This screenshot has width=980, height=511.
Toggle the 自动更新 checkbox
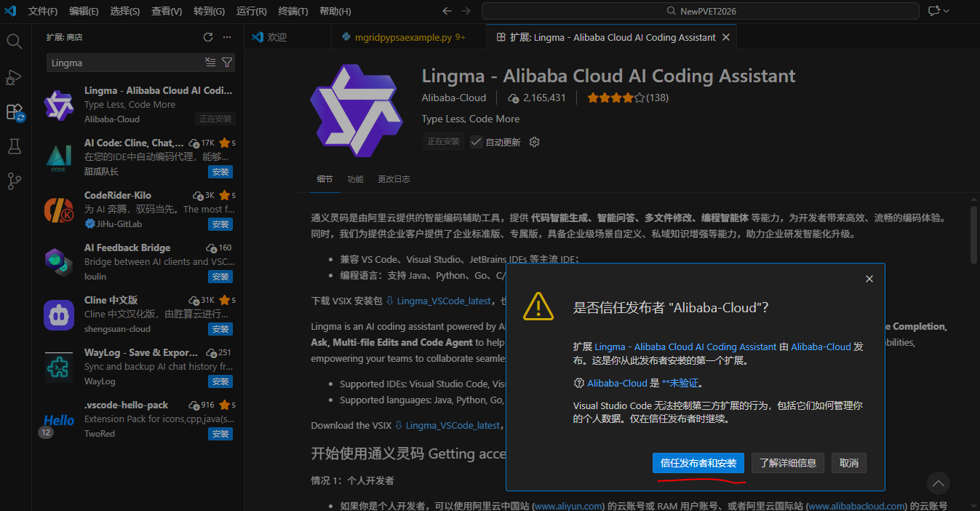click(476, 142)
